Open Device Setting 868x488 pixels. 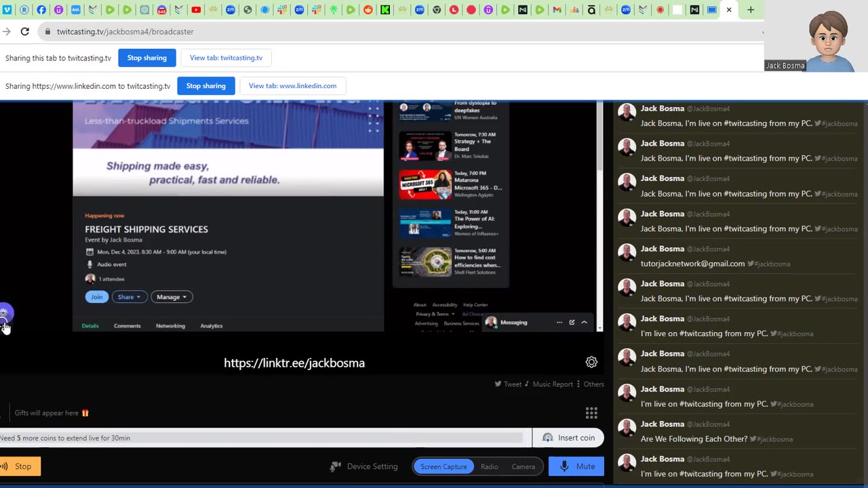click(x=364, y=466)
